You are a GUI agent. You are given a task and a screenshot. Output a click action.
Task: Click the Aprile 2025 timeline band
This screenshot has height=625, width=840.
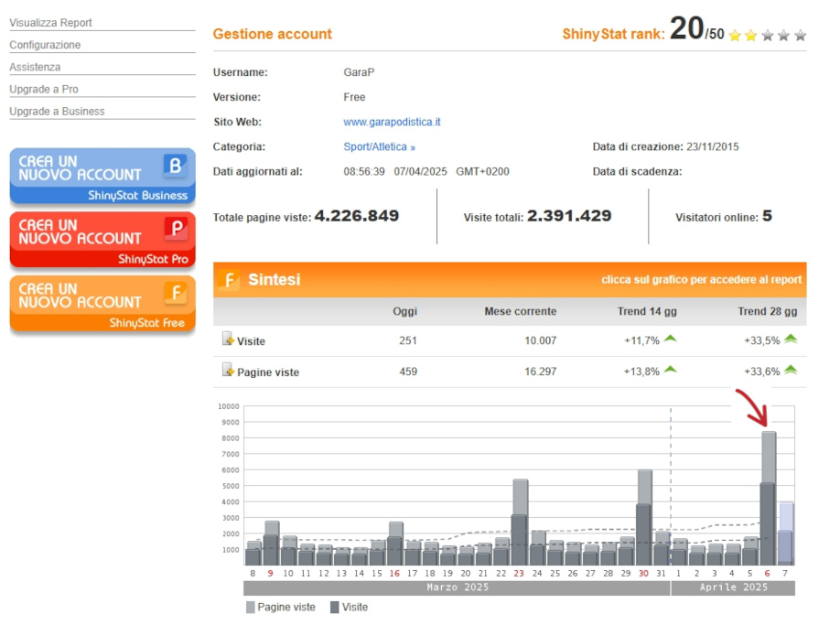tap(733, 587)
